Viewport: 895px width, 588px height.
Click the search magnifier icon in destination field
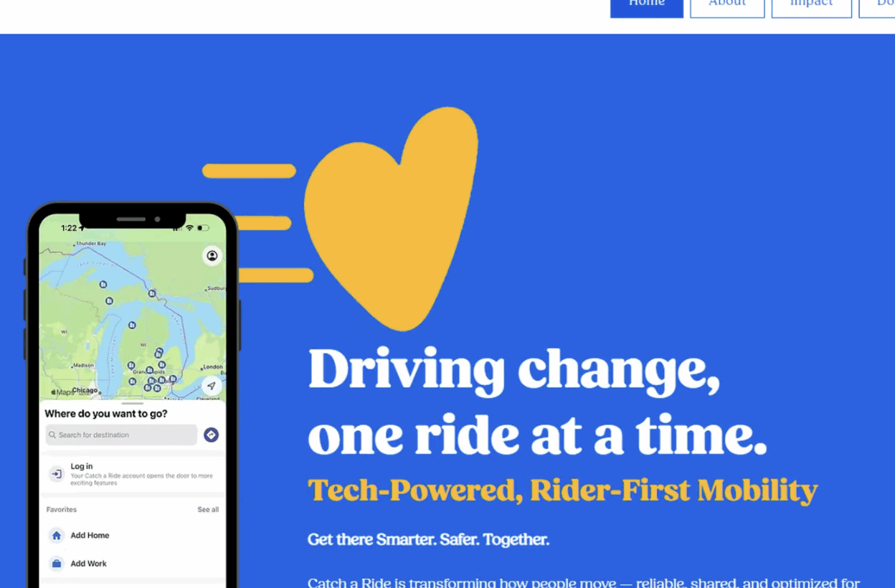click(52, 435)
